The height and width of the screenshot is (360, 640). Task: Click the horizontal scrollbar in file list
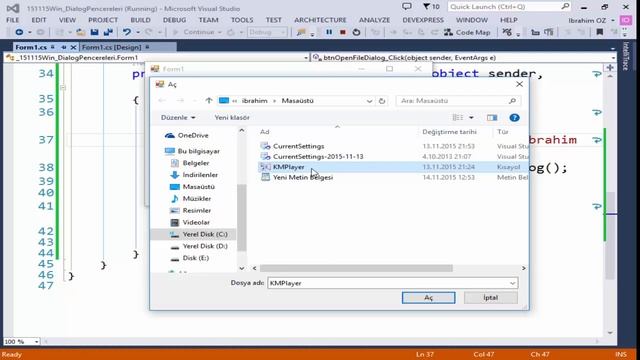point(356,268)
